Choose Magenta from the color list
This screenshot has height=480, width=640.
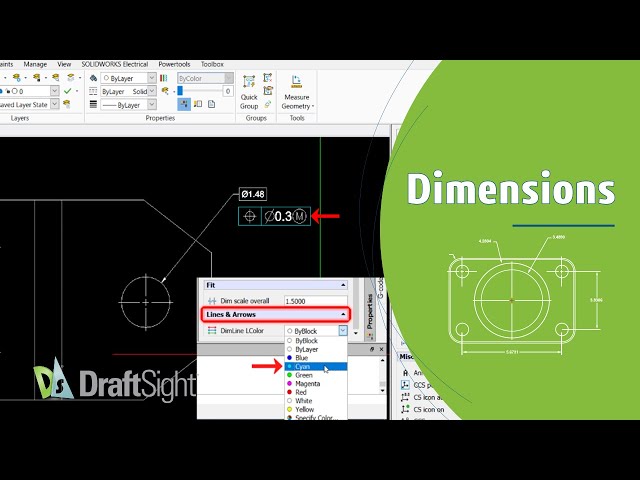(316, 384)
